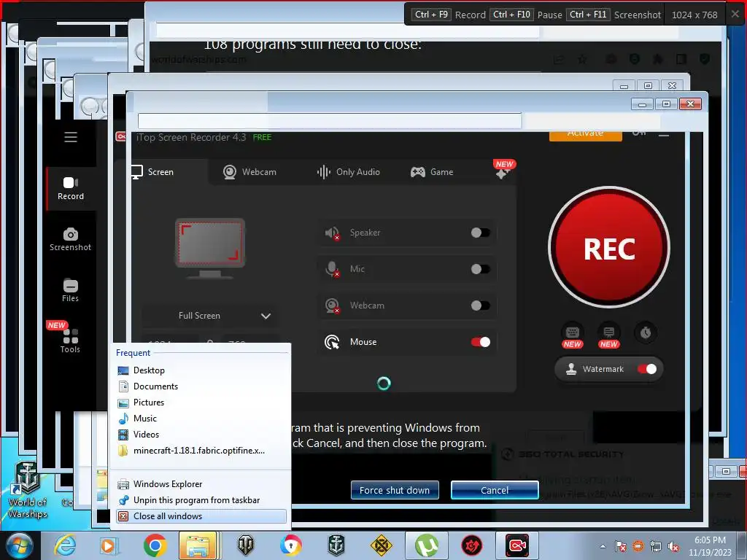The height and width of the screenshot is (560, 747).
Task: Click the Windows Explorer taskbar button
Action: point(197,545)
